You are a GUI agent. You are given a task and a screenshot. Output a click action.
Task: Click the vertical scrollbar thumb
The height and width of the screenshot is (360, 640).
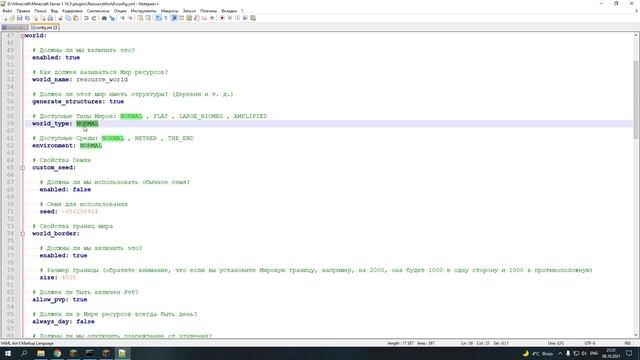pyautogui.click(x=636, y=99)
